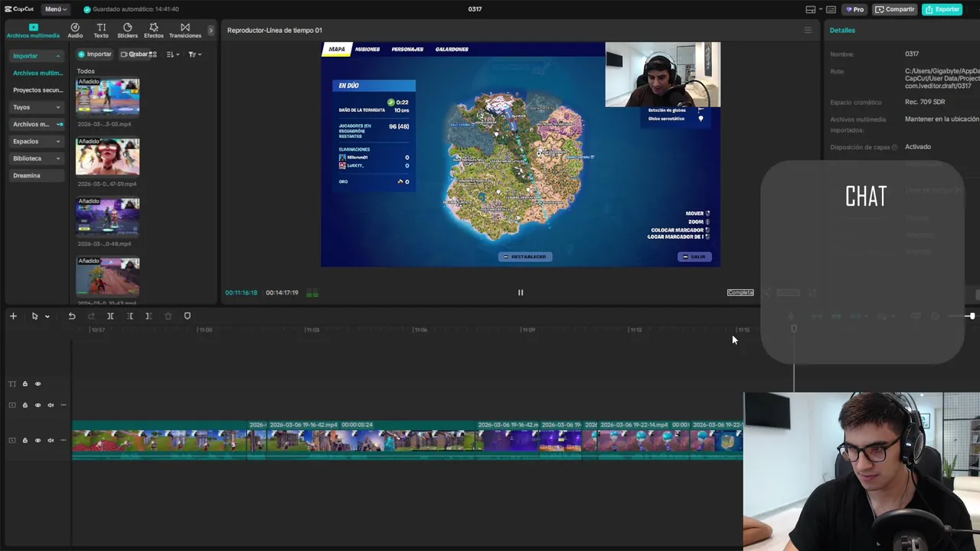
Task: Click the project name value 0317
Action: 912,54
